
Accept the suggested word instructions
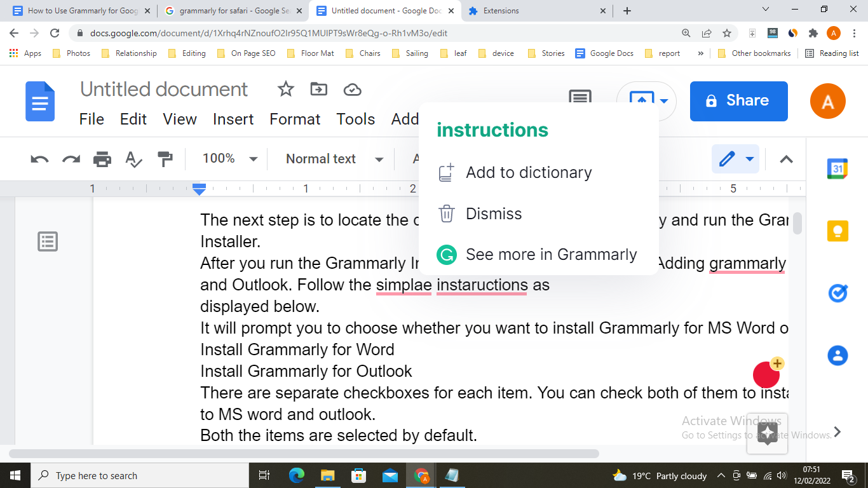click(x=492, y=130)
